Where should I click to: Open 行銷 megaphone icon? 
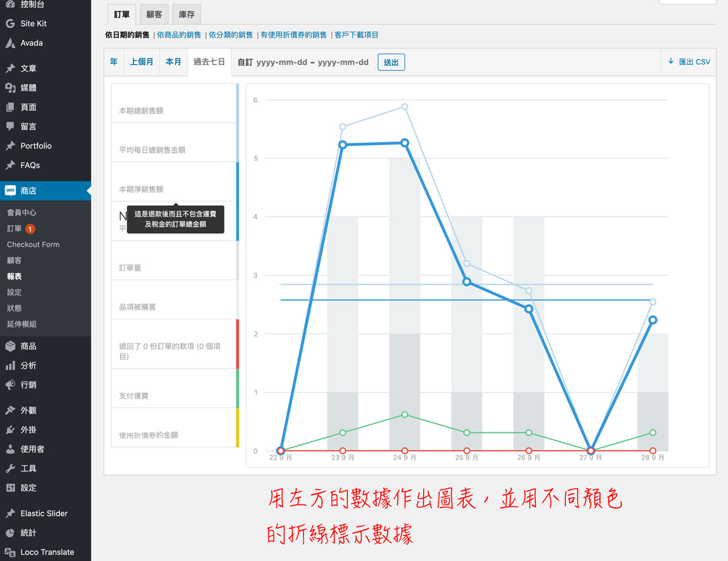pos(10,385)
